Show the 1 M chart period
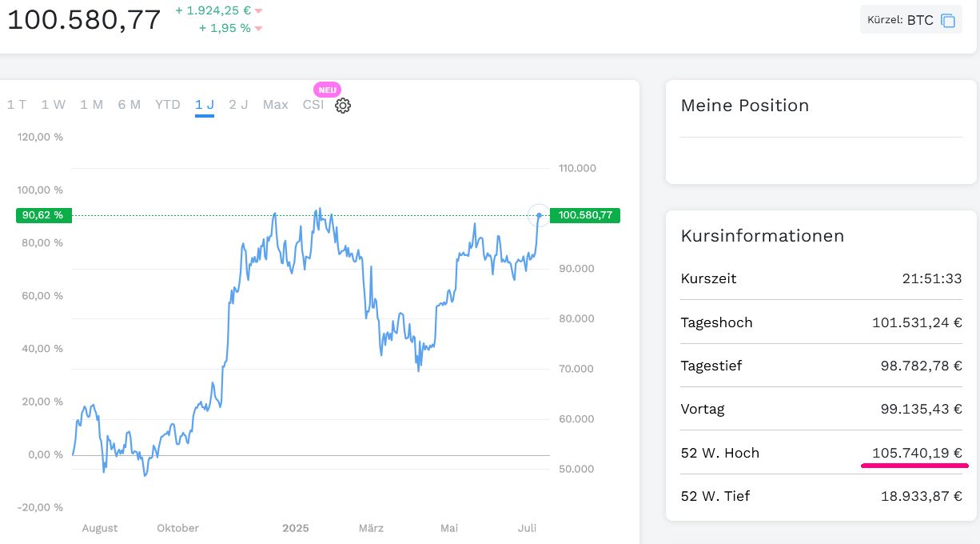 click(x=91, y=105)
